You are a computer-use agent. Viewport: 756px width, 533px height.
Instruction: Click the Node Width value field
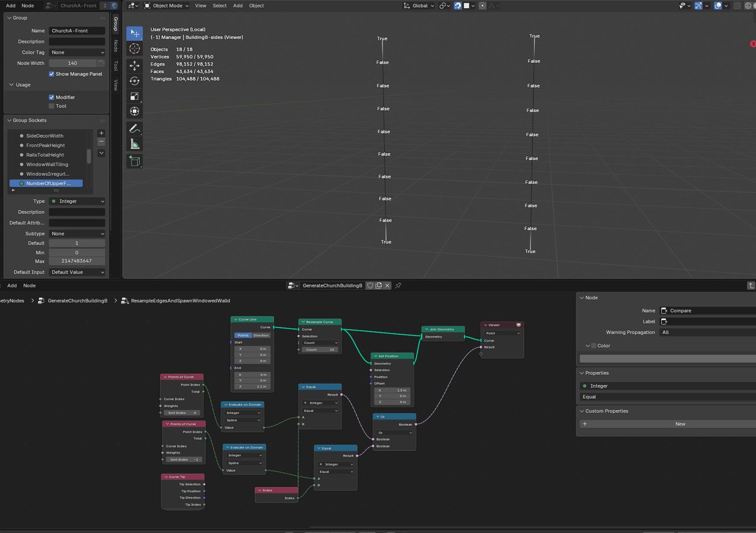[x=72, y=63]
